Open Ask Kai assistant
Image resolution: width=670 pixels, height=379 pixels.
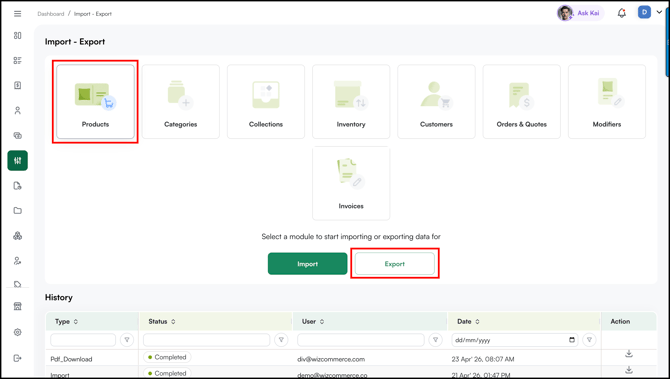pyautogui.click(x=580, y=13)
